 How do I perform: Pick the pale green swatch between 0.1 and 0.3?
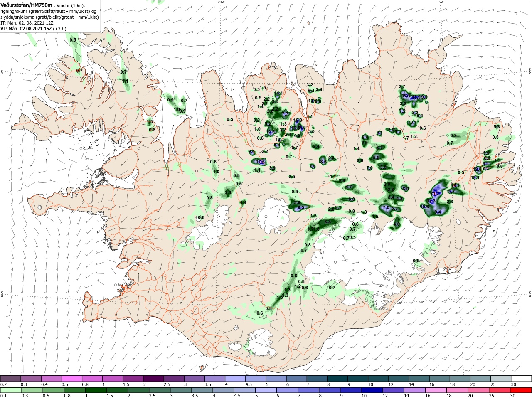click(x=10, y=390)
